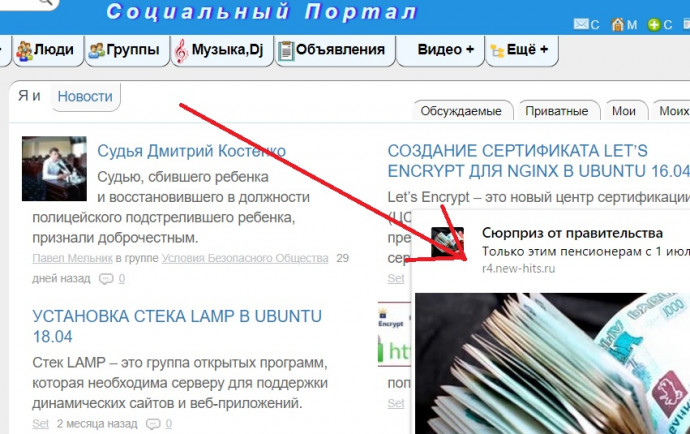This screenshot has height=434, width=690.
Task: Open Объявления menu item
Action: point(335,50)
